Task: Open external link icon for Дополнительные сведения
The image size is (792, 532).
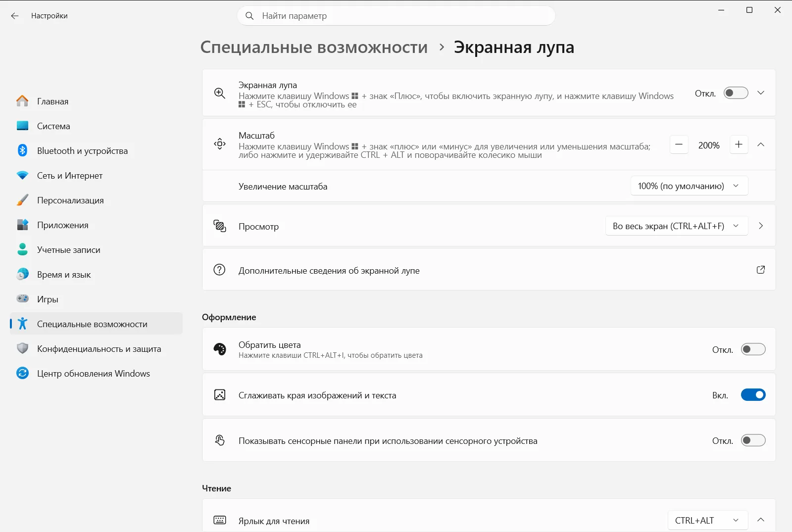Action: click(x=761, y=270)
